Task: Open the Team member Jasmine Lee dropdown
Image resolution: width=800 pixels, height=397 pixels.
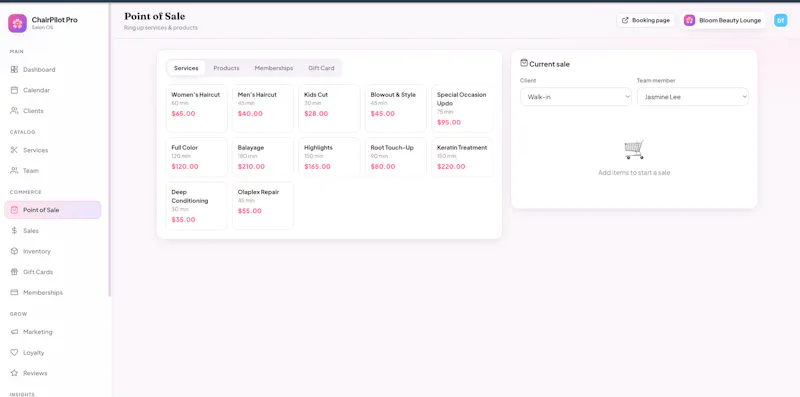Action: coord(692,96)
